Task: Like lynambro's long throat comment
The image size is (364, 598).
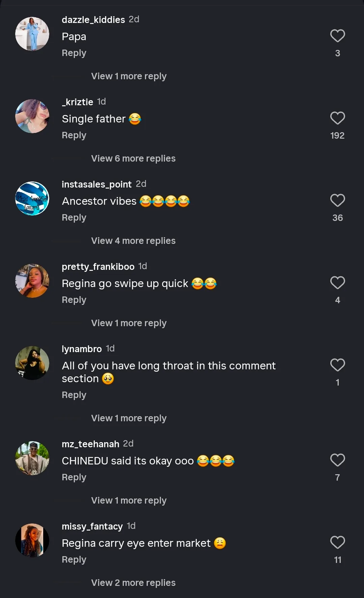Action: click(337, 365)
